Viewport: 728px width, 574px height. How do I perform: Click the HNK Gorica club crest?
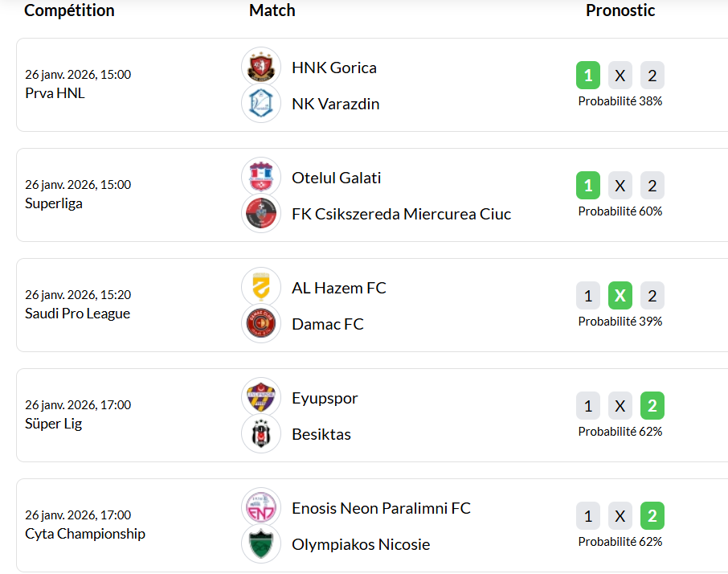[261, 67]
